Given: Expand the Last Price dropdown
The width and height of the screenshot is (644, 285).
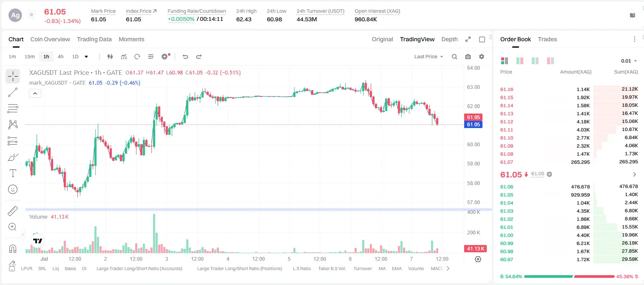Looking at the screenshot, I should click(x=428, y=57).
